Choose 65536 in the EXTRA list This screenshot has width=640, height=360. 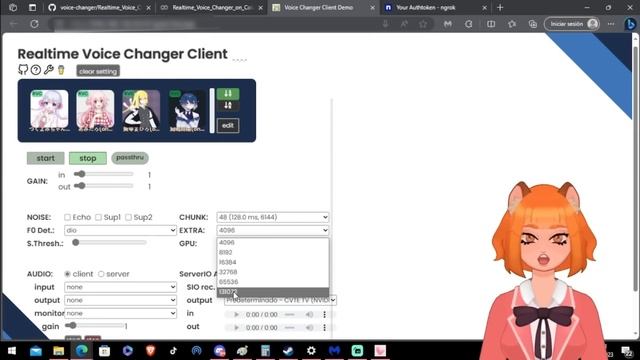coord(273,282)
